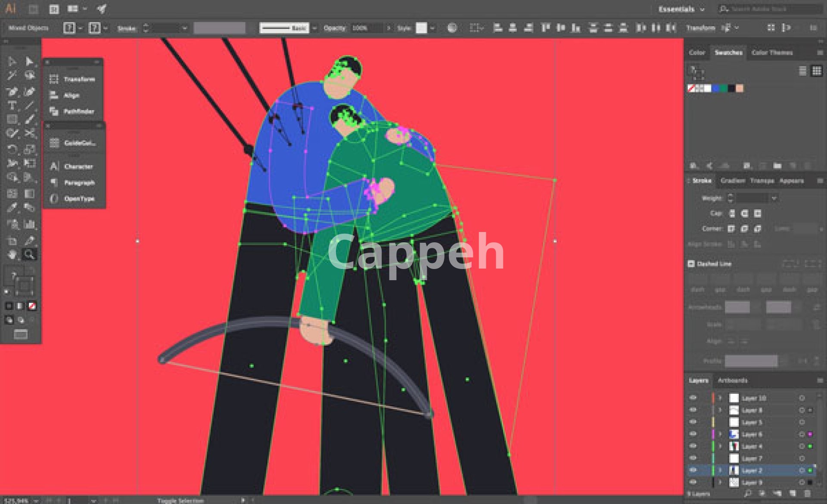This screenshot has width=827, height=504.
Task: Click the Transform button in control bar
Action: tap(700, 28)
